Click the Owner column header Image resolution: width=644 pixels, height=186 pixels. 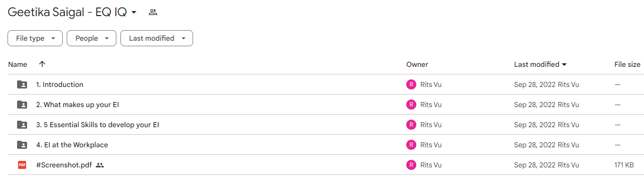pos(417,64)
